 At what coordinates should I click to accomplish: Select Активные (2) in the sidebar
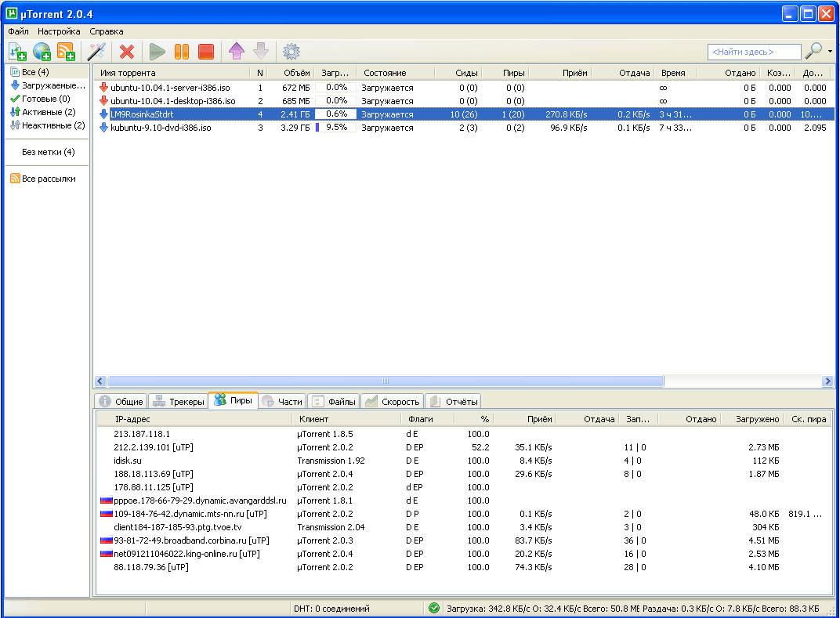pyautogui.click(x=47, y=112)
